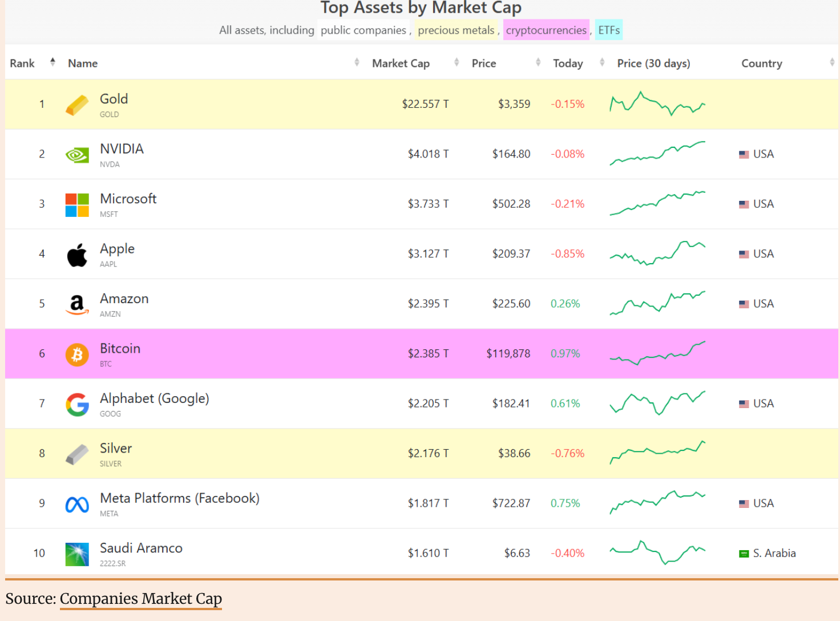Click Meta market cap $1.817 T
Screen dimensions: 840x621
point(428,503)
